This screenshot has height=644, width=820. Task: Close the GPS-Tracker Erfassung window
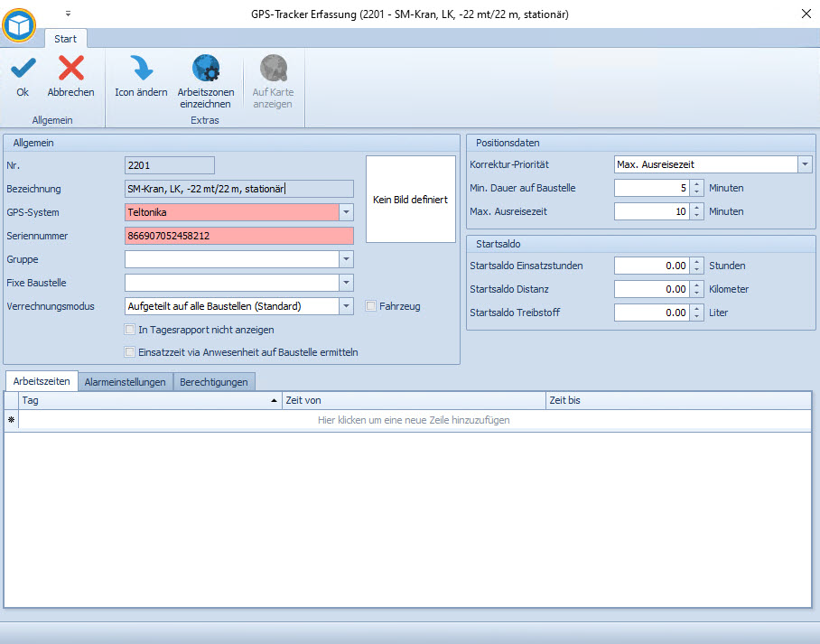tap(806, 14)
